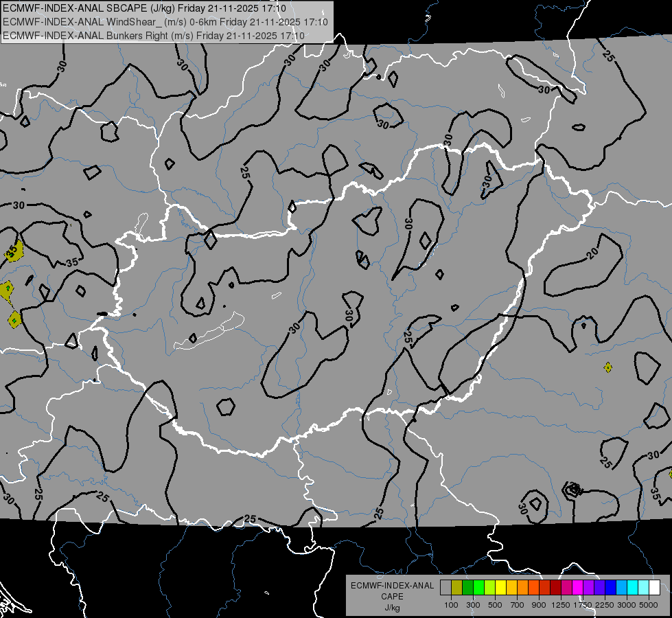The image size is (672, 618).
Task: Click the 5000 value under the legend
Action: tap(649, 605)
